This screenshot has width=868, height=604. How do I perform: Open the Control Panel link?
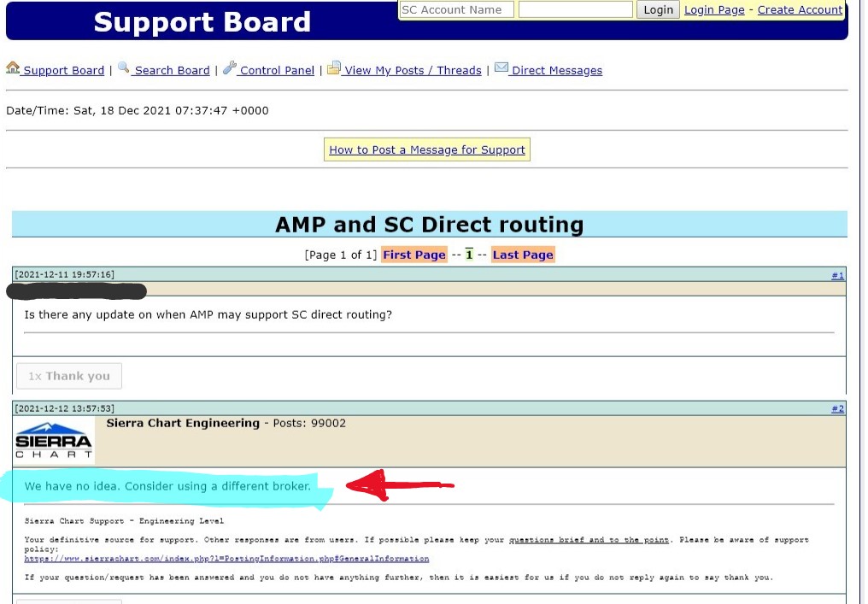pyautogui.click(x=277, y=70)
